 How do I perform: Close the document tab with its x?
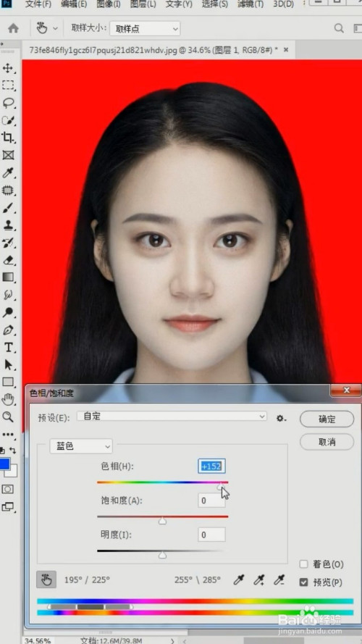click(286, 50)
